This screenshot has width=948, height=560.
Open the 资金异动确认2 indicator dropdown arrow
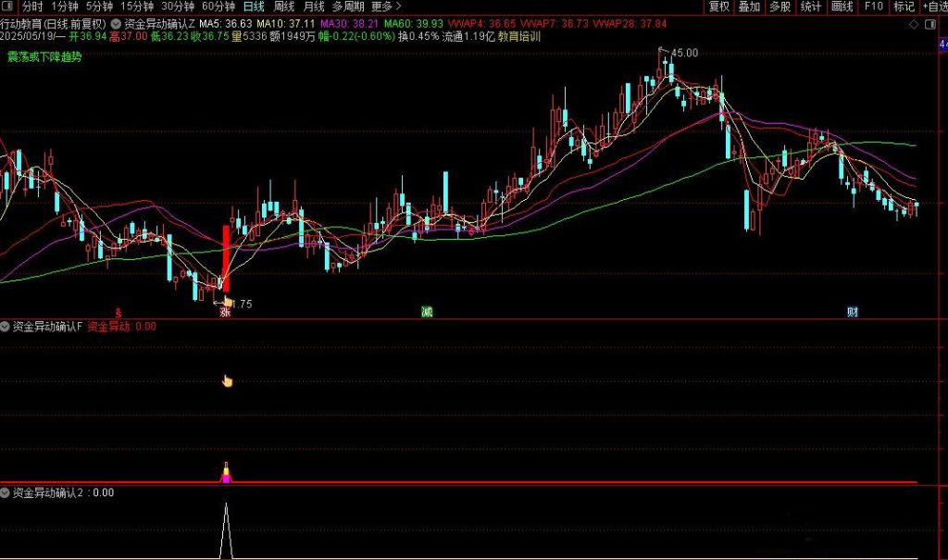coord(6,493)
